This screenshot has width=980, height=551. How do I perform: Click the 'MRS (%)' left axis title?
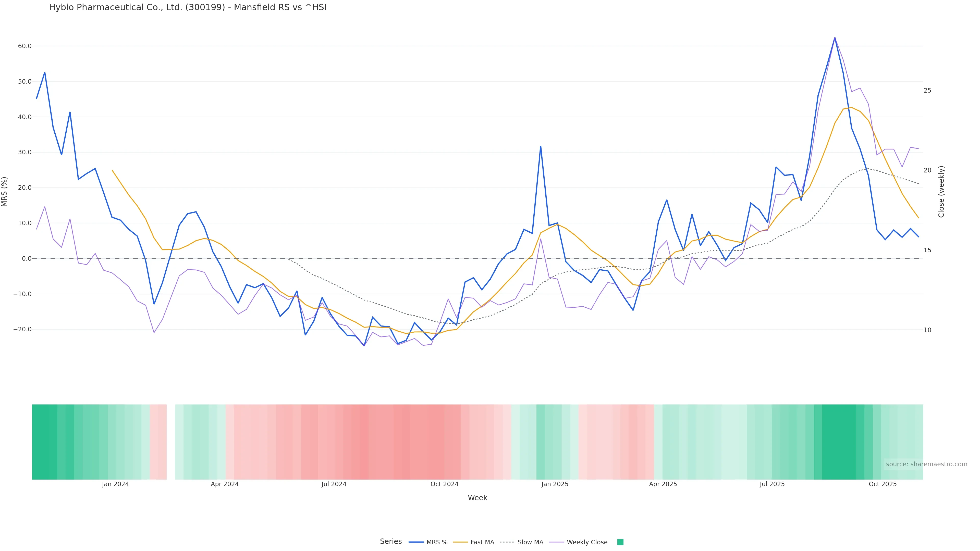(x=5, y=192)
